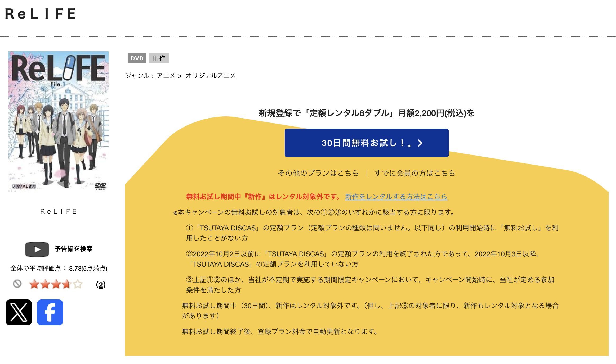
Task: Share on Facebook icon
Action: 50,312
